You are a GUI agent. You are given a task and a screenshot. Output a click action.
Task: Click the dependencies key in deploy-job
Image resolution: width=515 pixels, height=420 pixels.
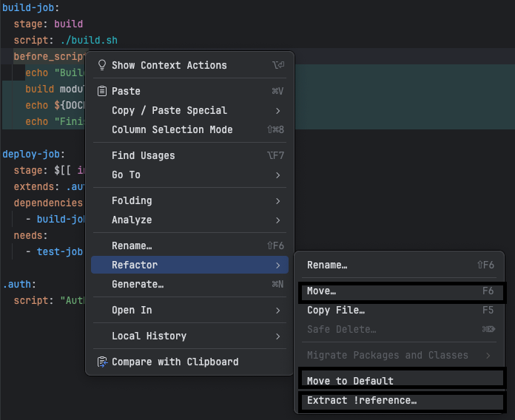tap(48, 203)
